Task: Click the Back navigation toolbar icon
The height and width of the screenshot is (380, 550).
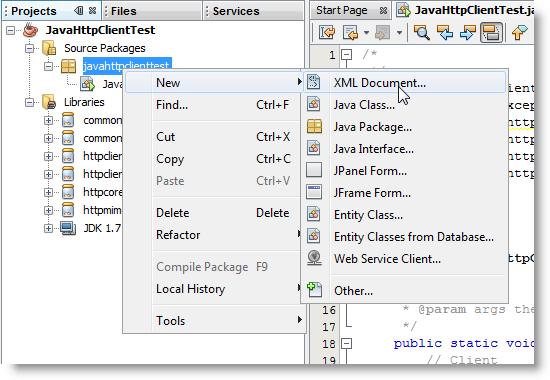Action: (350, 33)
